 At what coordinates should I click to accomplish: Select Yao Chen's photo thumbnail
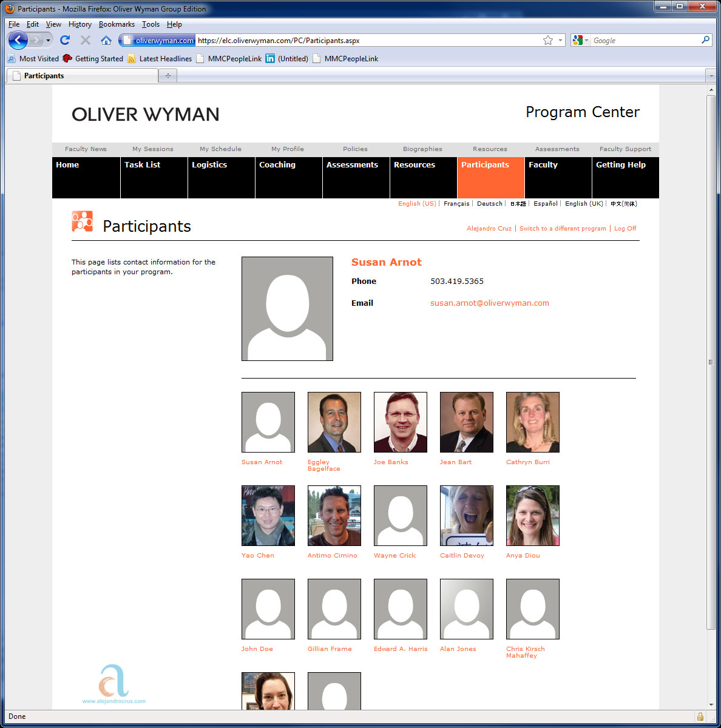click(x=268, y=516)
